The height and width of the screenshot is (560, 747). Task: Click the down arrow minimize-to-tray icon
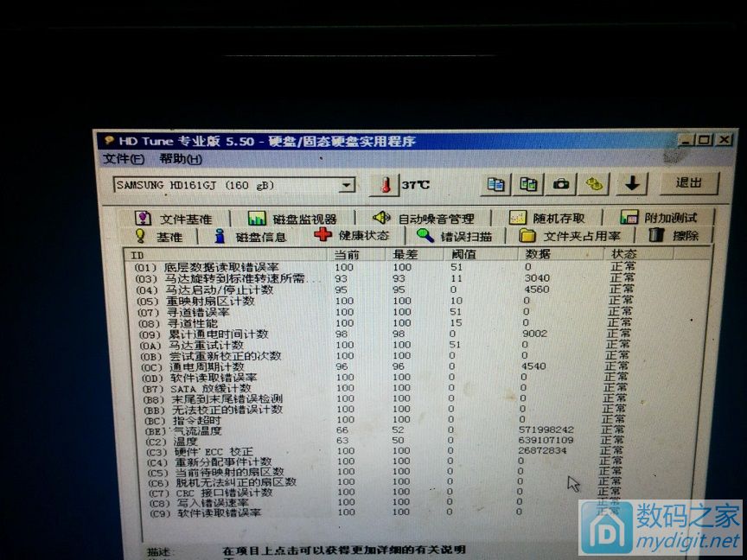pos(633,184)
